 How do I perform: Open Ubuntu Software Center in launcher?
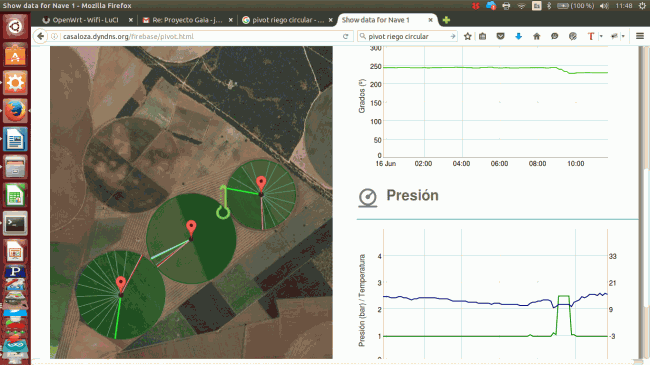(15, 55)
